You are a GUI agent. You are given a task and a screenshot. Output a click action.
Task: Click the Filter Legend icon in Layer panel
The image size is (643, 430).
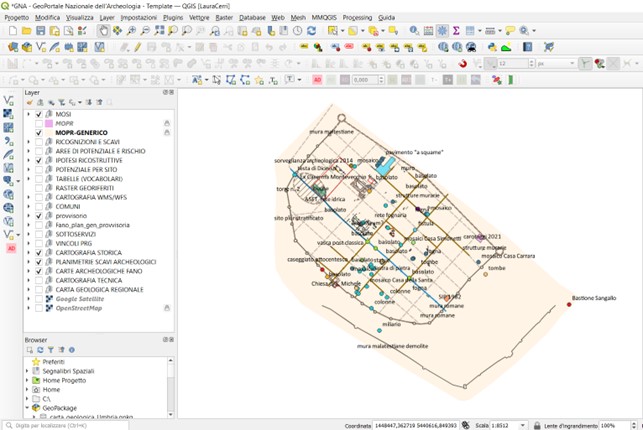coord(60,102)
